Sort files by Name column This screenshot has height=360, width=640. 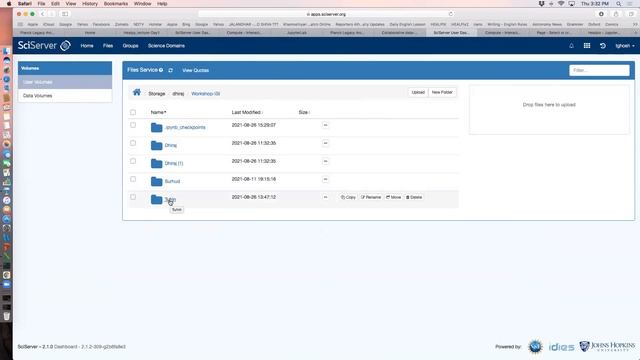click(158, 112)
